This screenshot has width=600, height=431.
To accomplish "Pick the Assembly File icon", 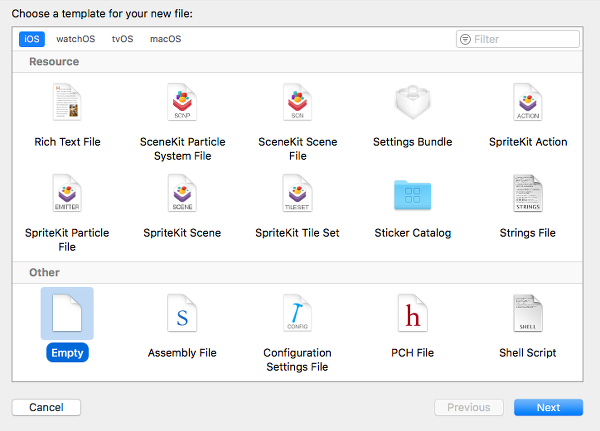I will tap(182, 313).
